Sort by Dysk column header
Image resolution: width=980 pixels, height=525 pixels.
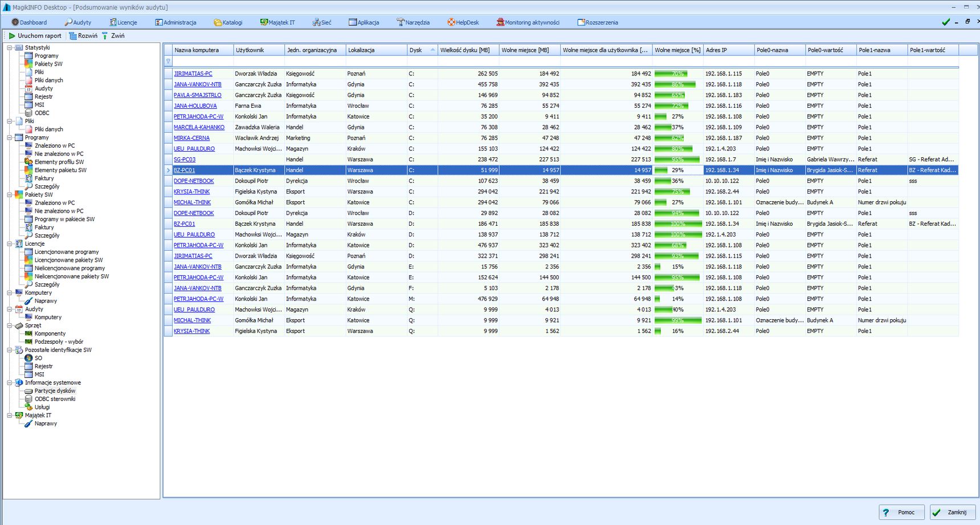[422, 50]
